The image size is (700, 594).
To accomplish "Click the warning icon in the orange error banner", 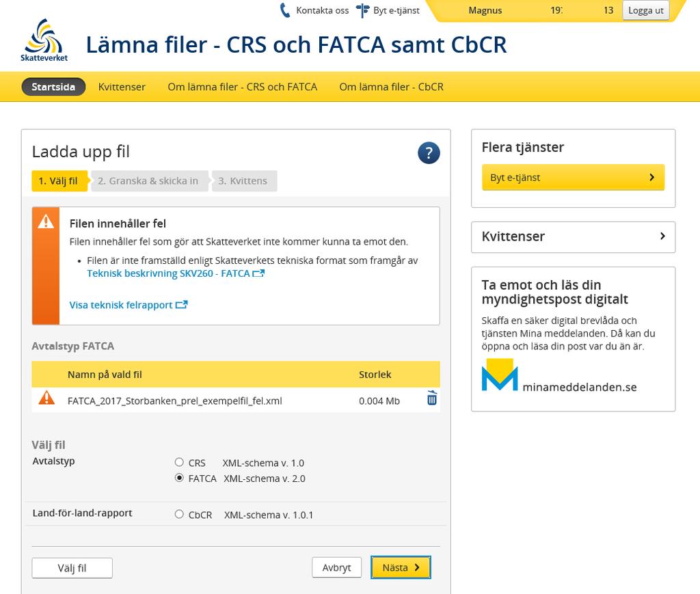I will (x=46, y=221).
